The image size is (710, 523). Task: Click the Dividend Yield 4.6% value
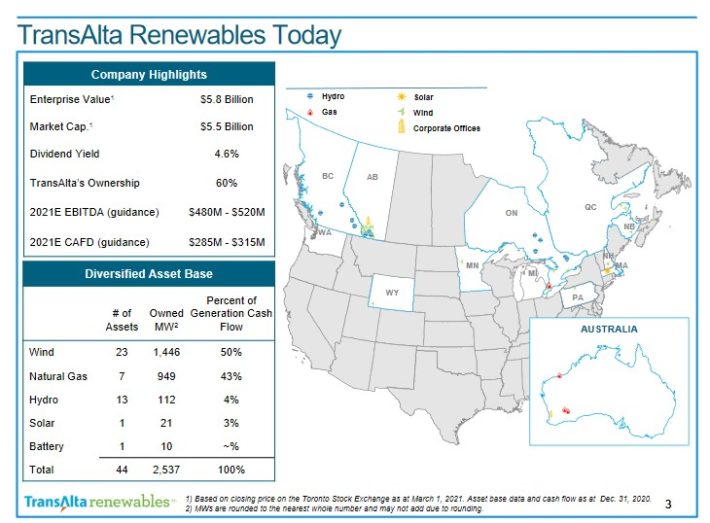coord(227,155)
